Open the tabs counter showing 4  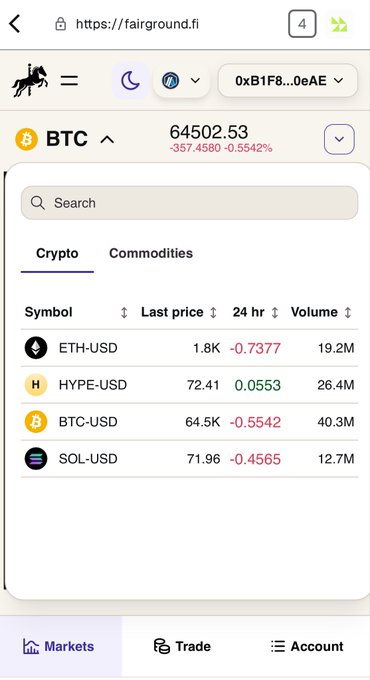pos(302,24)
